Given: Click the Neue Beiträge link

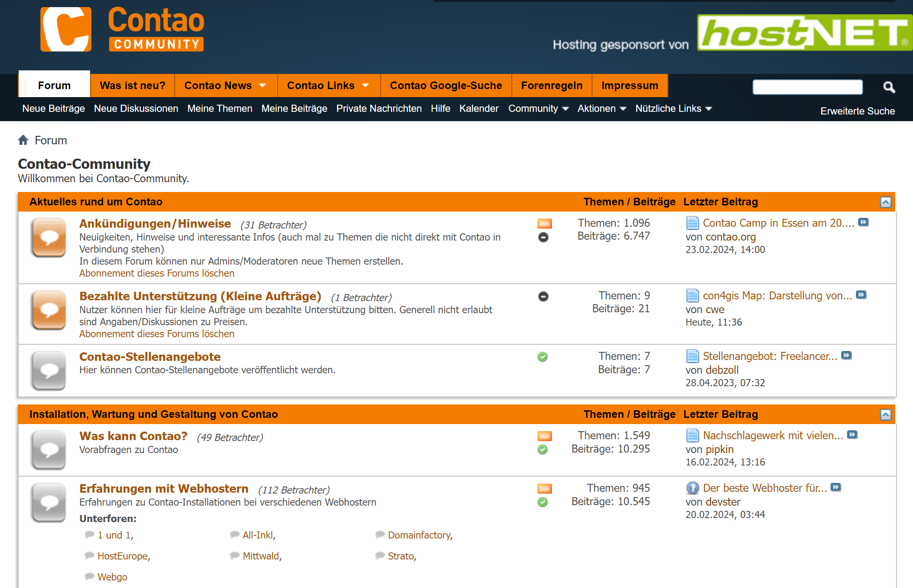Looking at the screenshot, I should coord(53,109).
